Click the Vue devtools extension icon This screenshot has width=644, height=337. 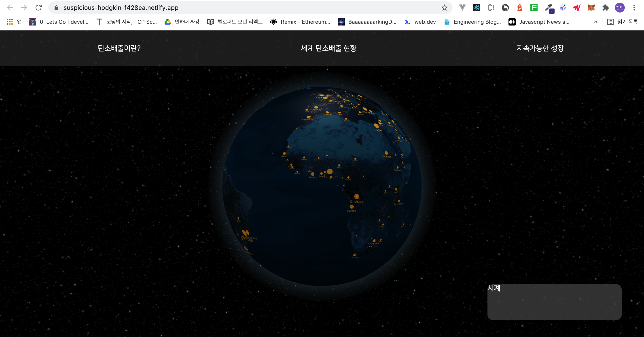click(462, 8)
